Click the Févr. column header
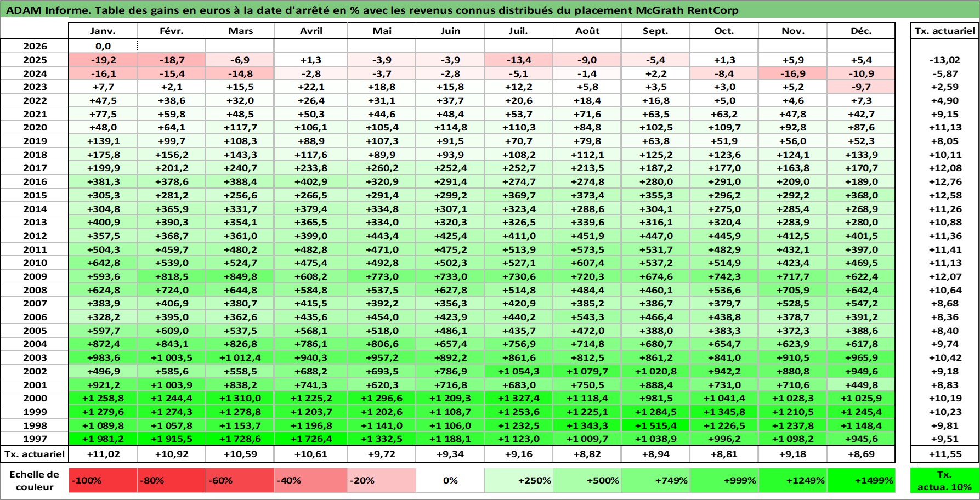Screen dimensions: 980x500 [x=172, y=31]
